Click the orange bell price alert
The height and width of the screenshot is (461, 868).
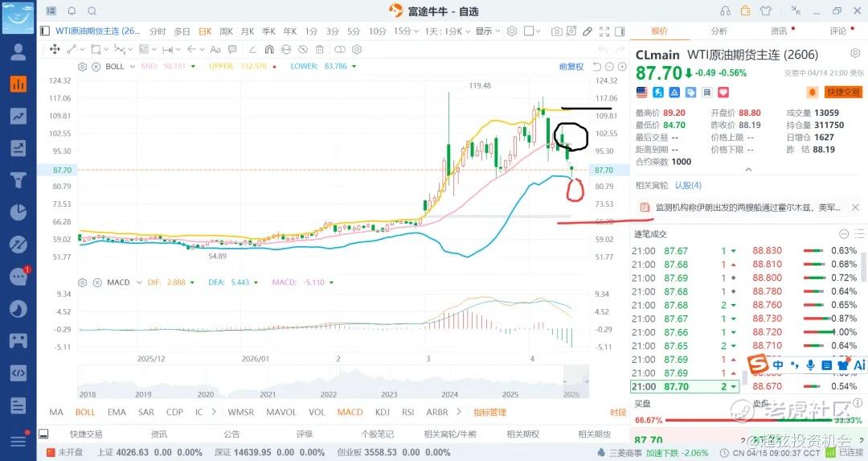pyautogui.click(x=813, y=92)
